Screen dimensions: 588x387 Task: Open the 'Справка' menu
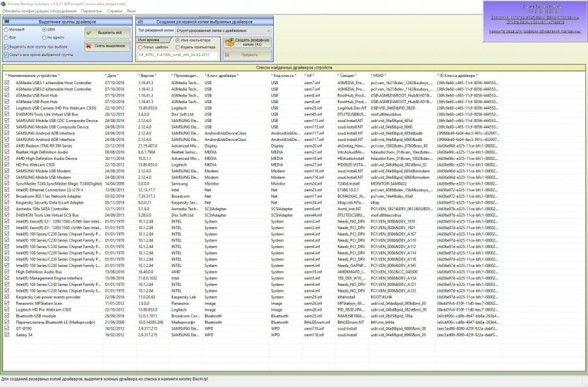click(x=114, y=11)
